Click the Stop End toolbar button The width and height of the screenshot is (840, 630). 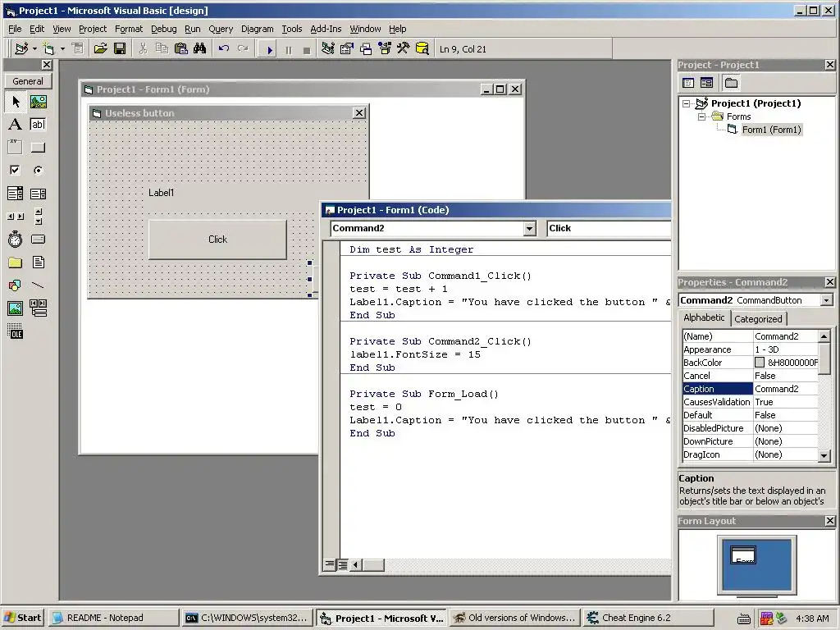307,50
